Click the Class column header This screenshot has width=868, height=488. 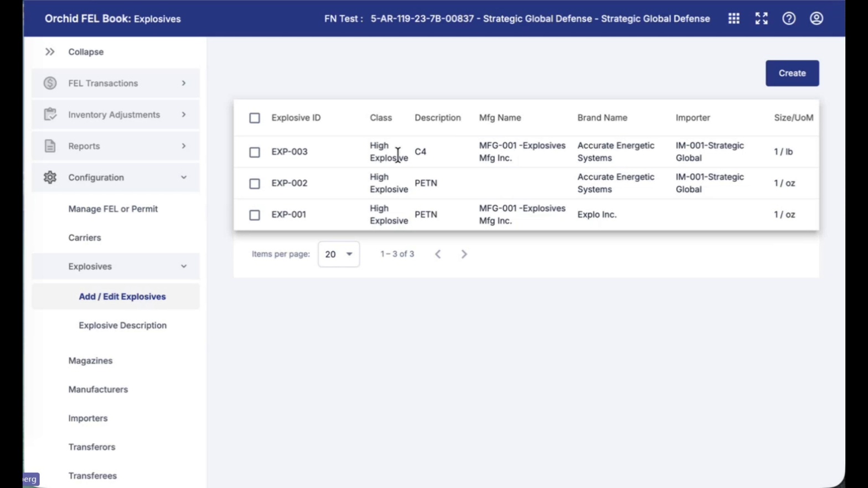tap(381, 118)
